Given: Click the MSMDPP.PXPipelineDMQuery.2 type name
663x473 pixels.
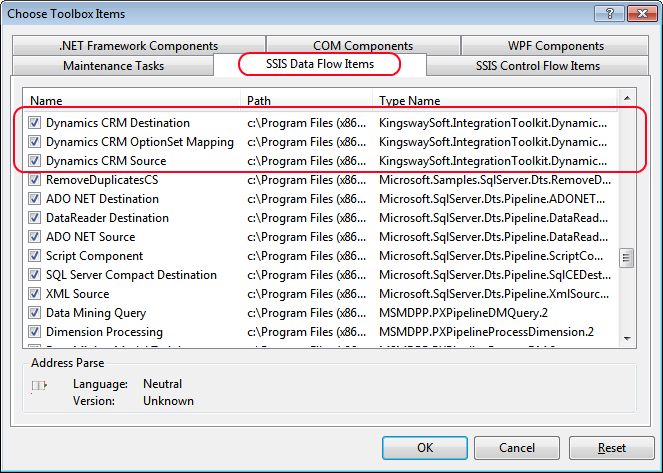Looking at the screenshot, I should (x=463, y=313).
